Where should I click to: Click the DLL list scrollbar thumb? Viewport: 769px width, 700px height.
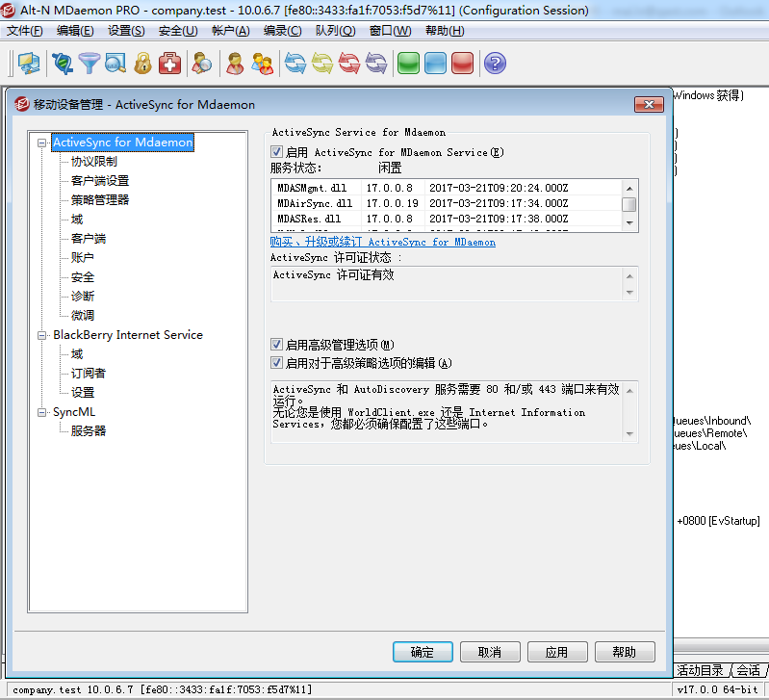tap(628, 204)
